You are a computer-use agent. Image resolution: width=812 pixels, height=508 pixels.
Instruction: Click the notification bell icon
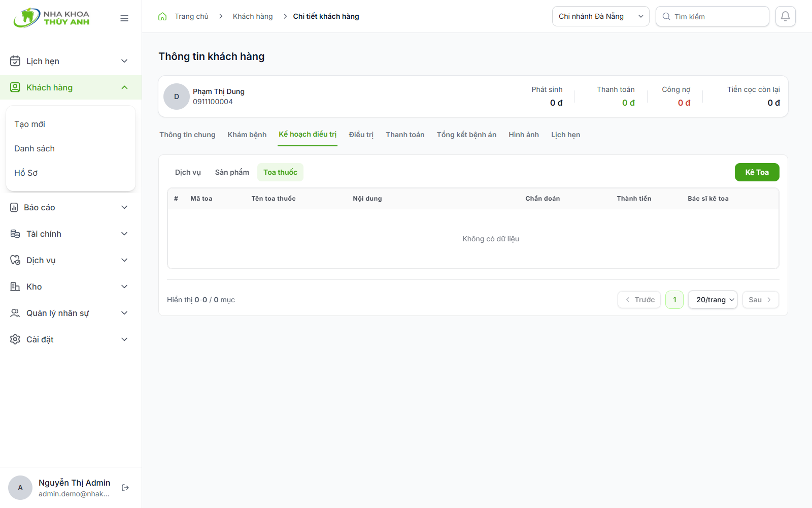[x=785, y=16]
